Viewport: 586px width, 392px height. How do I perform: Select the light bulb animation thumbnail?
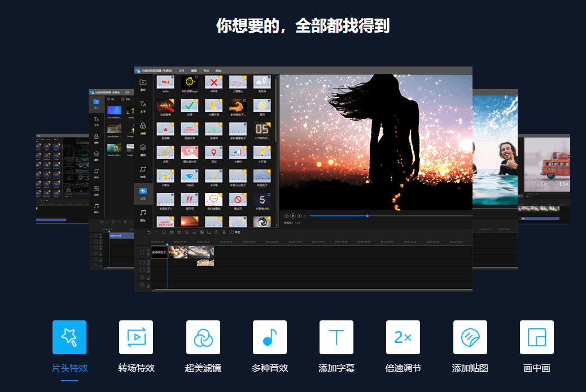coord(262,153)
